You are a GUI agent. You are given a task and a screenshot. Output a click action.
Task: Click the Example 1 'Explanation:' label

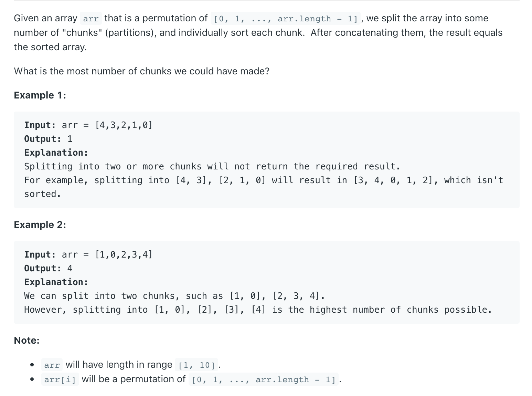(56, 153)
